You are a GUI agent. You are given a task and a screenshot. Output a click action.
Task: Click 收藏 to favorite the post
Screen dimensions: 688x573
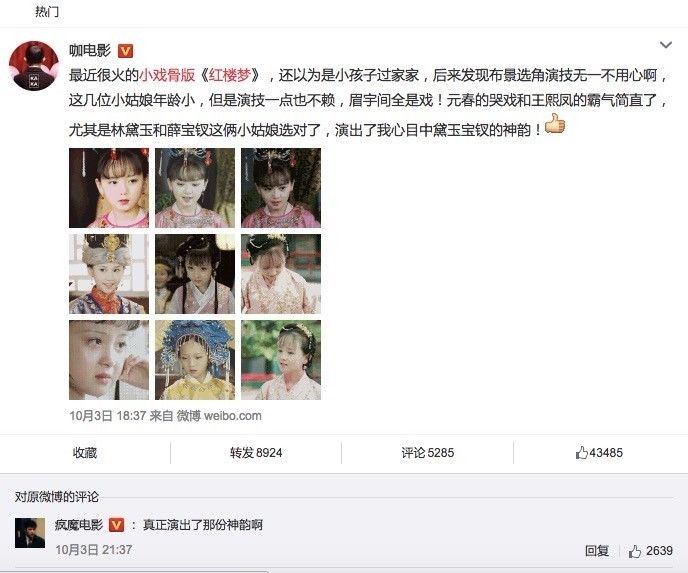click(x=85, y=453)
